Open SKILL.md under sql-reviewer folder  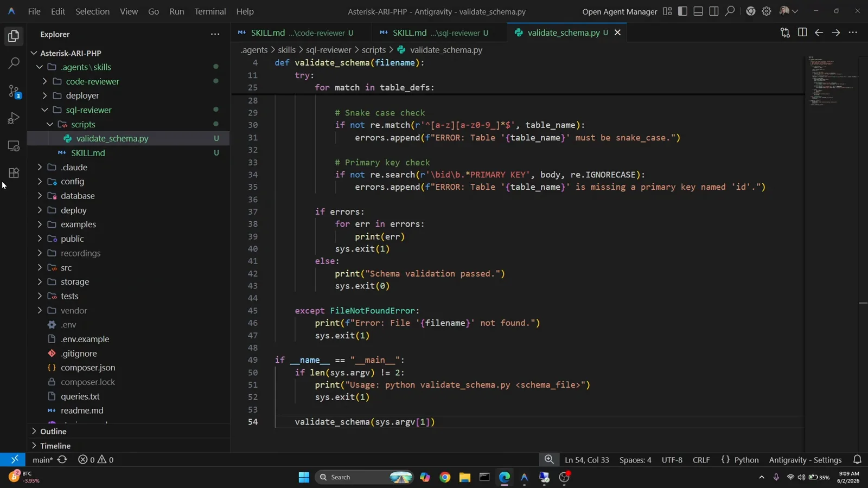tap(129, 153)
